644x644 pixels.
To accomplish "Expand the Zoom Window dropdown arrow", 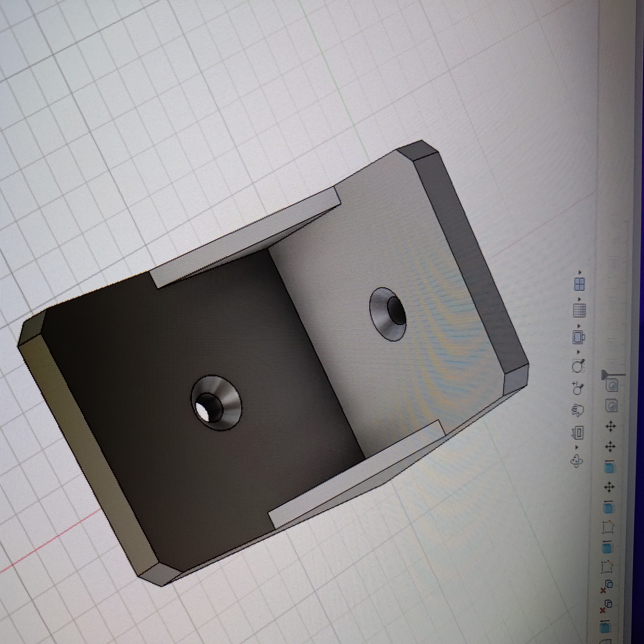I will click(578, 352).
